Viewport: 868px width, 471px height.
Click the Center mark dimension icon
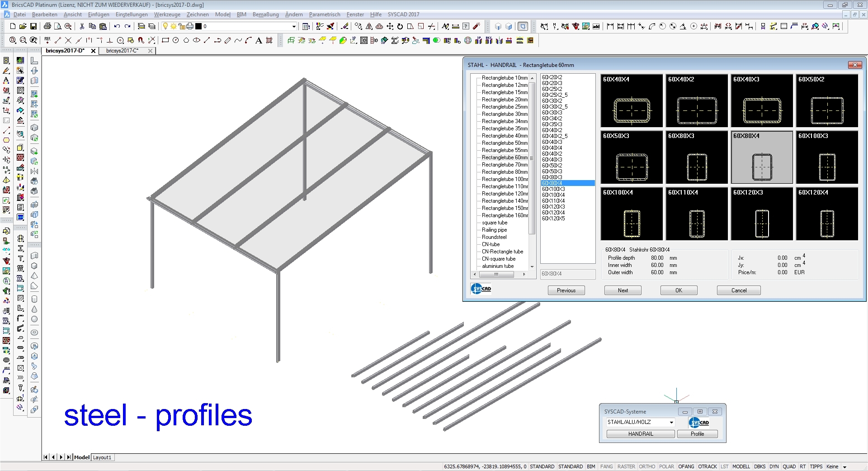click(693, 26)
